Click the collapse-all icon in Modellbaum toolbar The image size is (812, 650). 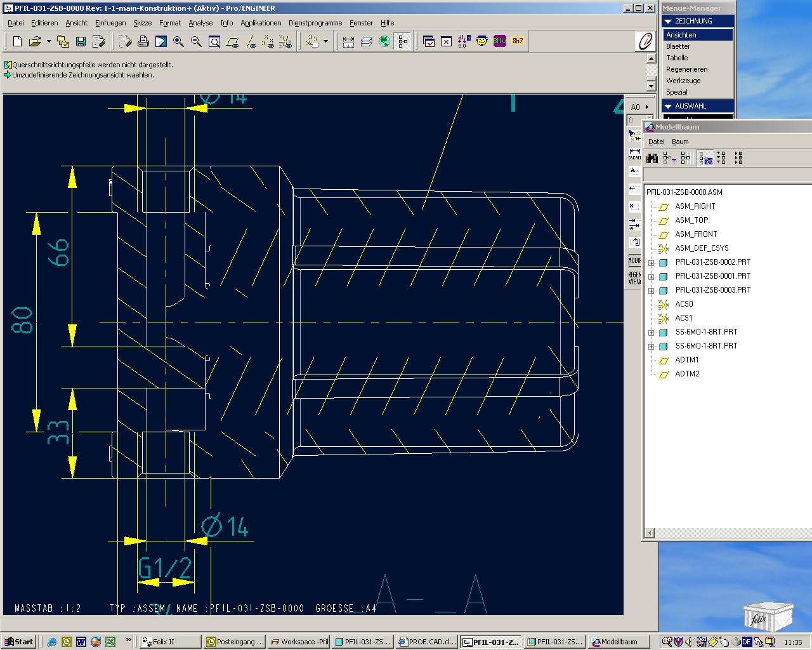tap(738, 158)
